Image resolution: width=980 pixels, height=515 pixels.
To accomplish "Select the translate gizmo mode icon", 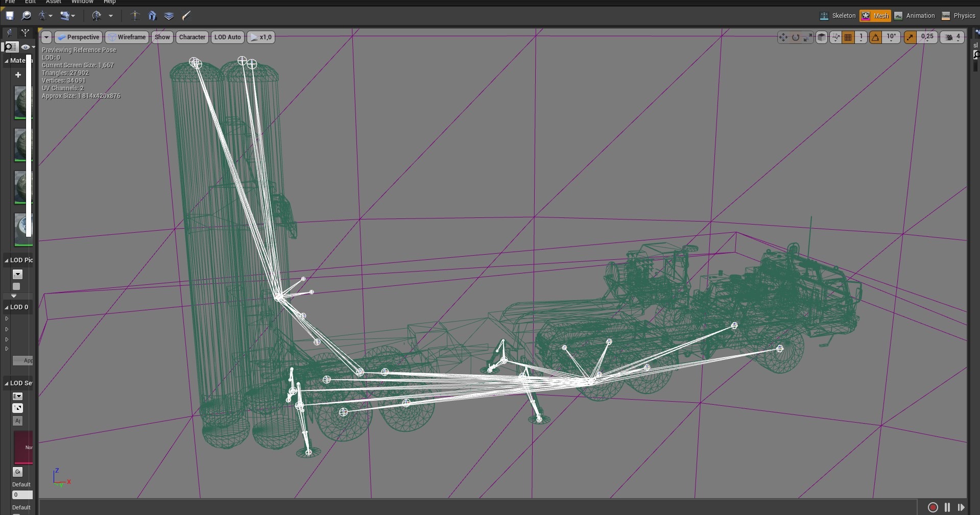I will pyautogui.click(x=783, y=37).
